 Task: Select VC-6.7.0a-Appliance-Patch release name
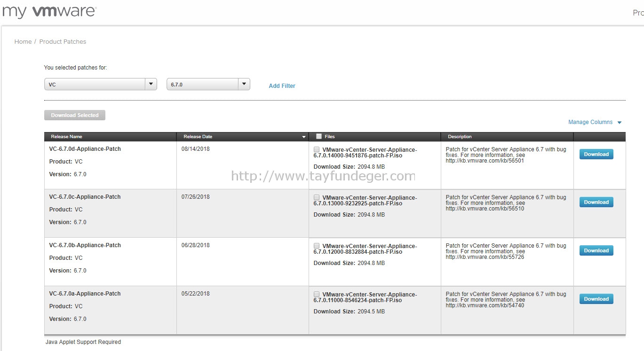point(85,294)
